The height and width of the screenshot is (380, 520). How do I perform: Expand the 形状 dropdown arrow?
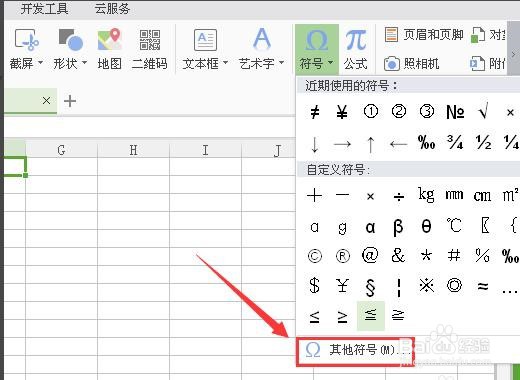(x=84, y=63)
